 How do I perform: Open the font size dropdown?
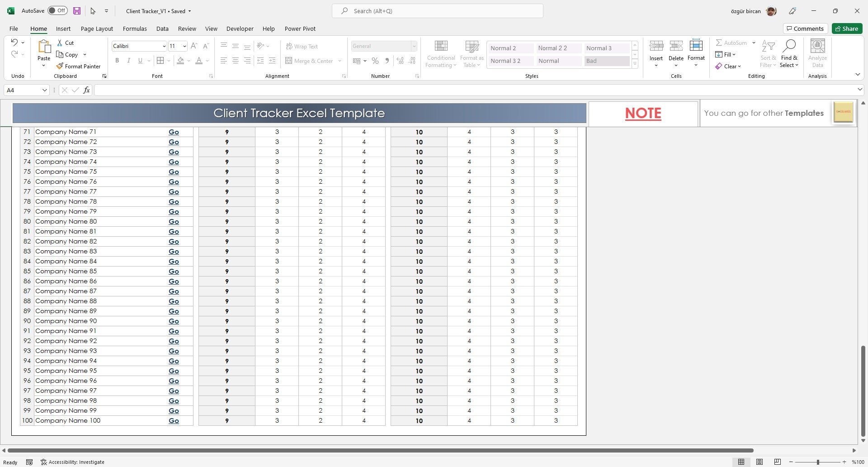pyautogui.click(x=184, y=46)
